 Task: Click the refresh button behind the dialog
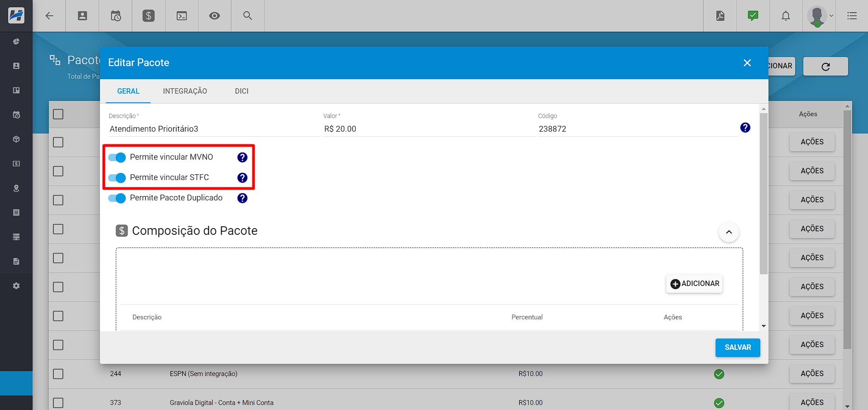click(x=825, y=67)
